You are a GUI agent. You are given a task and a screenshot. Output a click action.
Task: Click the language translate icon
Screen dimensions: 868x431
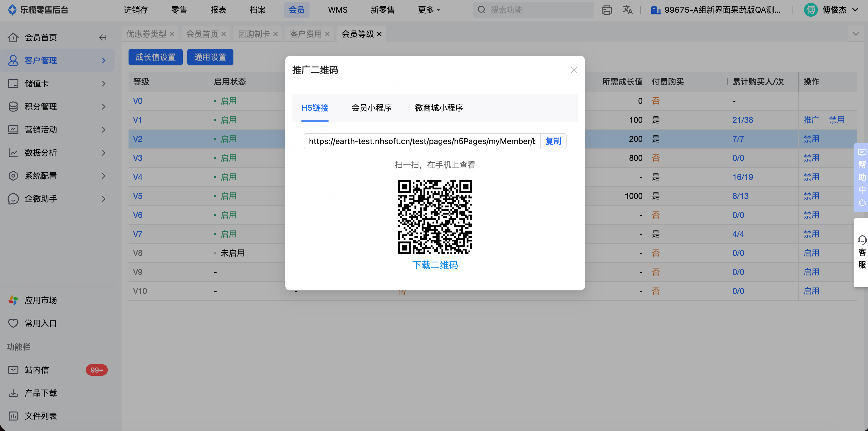point(627,10)
